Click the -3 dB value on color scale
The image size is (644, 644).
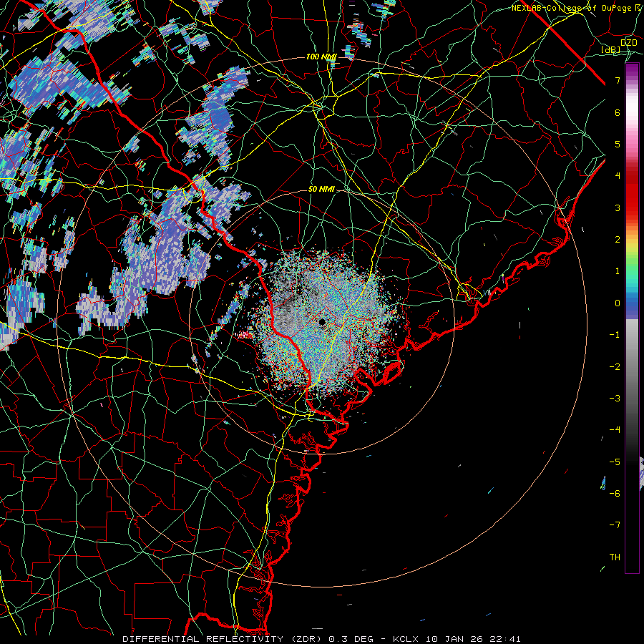615,398
